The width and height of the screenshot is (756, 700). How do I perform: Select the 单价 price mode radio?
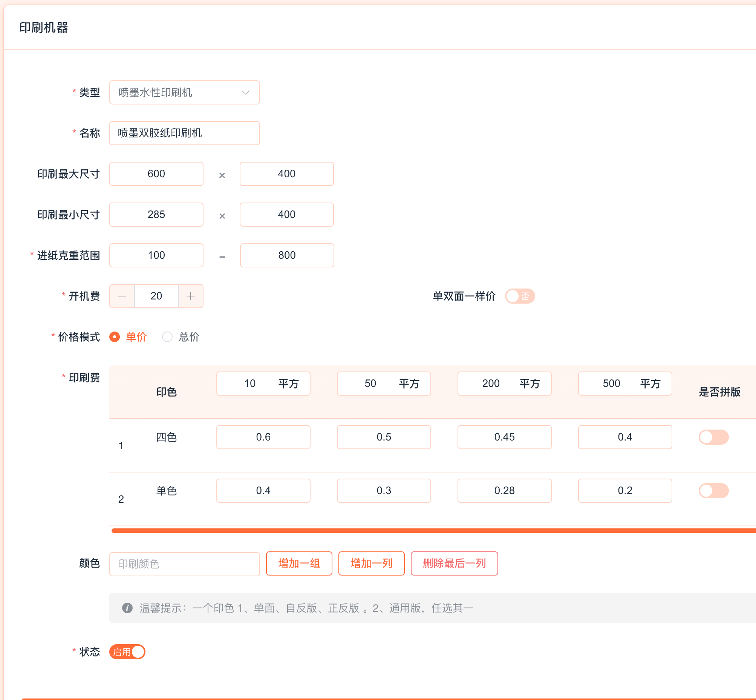point(115,337)
